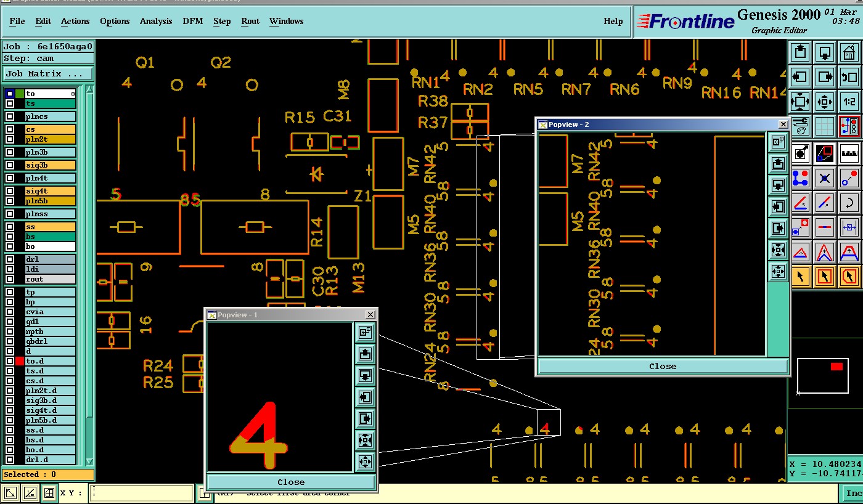Click the ruler measurement icon
The image size is (863, 504).
coord(849,152)
